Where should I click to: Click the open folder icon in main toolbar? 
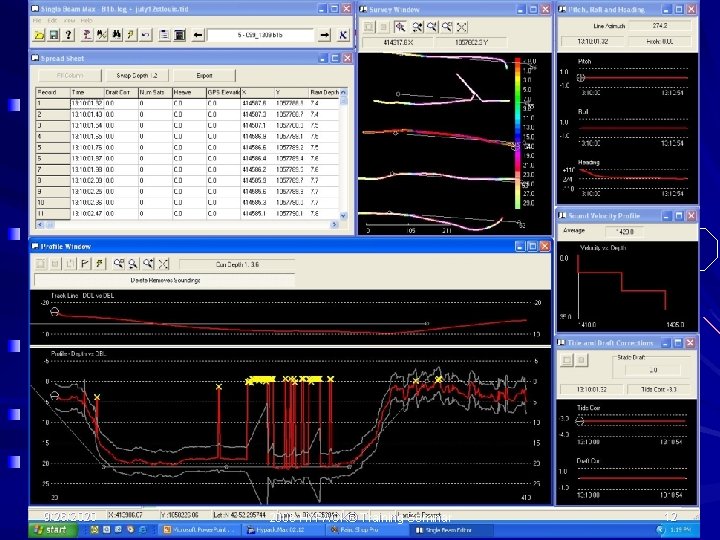(x=38, y=35)
